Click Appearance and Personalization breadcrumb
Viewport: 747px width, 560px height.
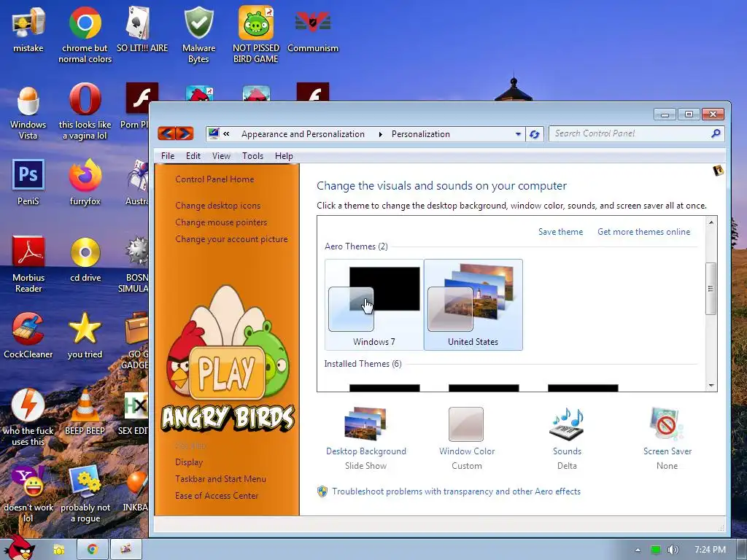[x=303, y=134]
